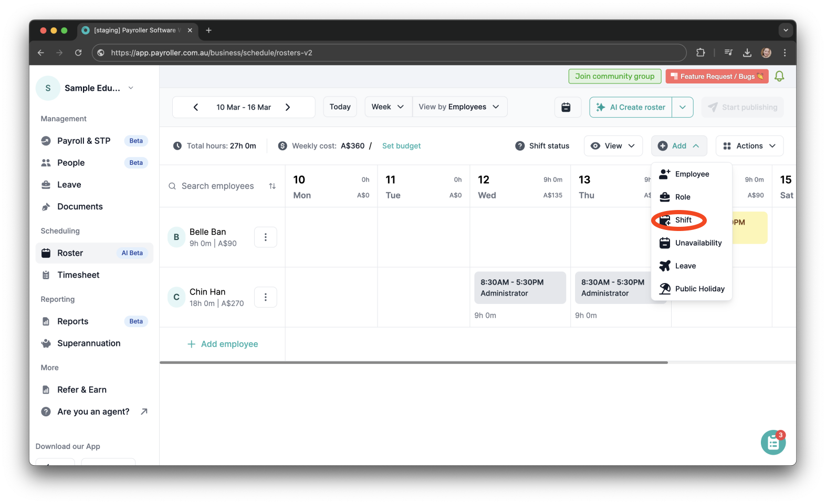
Task: Click the Total hours clock icon
Action: (177, 146)
